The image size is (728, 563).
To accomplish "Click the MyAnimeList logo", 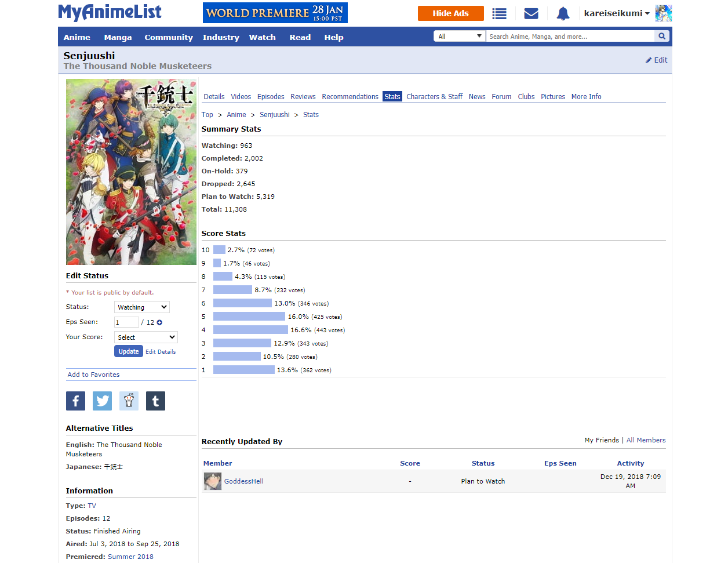I will (110, 12).
